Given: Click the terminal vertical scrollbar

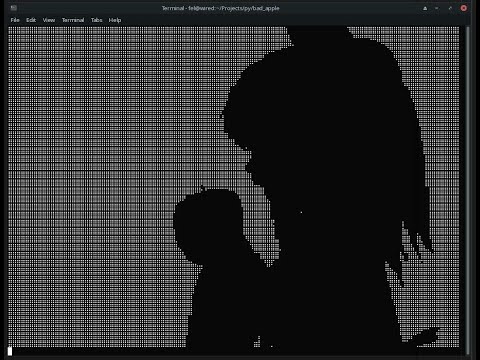Looking at the screenshot, I should (468, 190).
